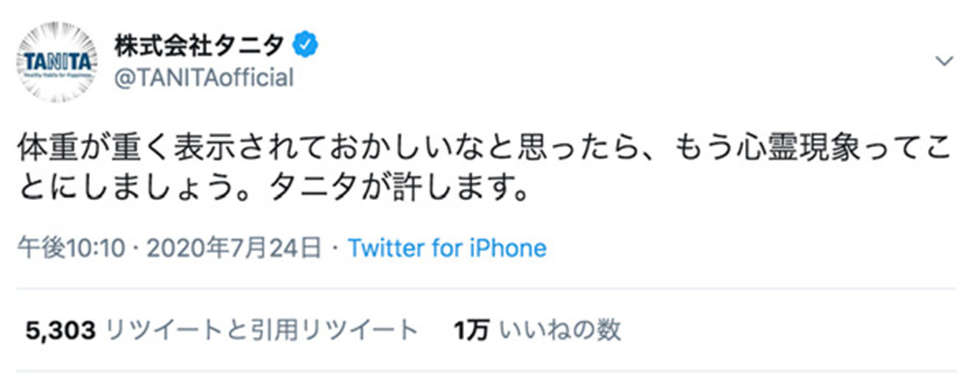The image size is (980, 379).
Task: Open the TANITA profile avatar
Action: [x=58, y=61]
